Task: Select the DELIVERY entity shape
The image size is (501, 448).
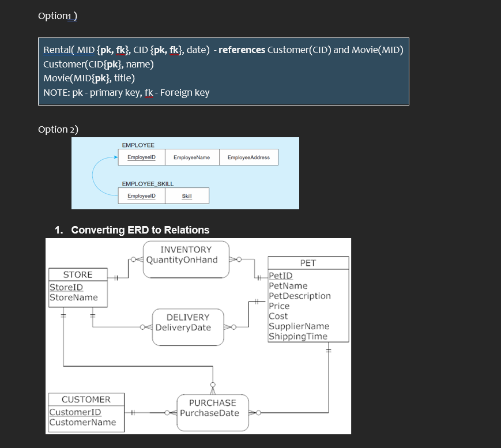Action: coord(188,327)
